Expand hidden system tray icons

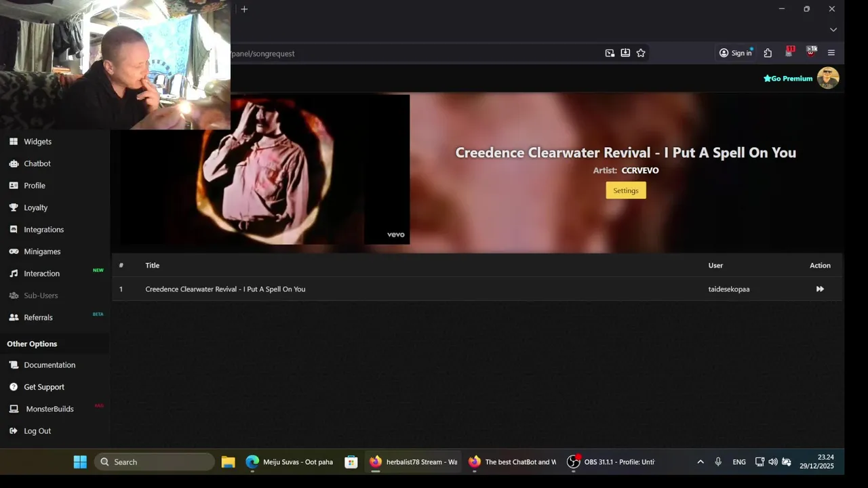701,462
